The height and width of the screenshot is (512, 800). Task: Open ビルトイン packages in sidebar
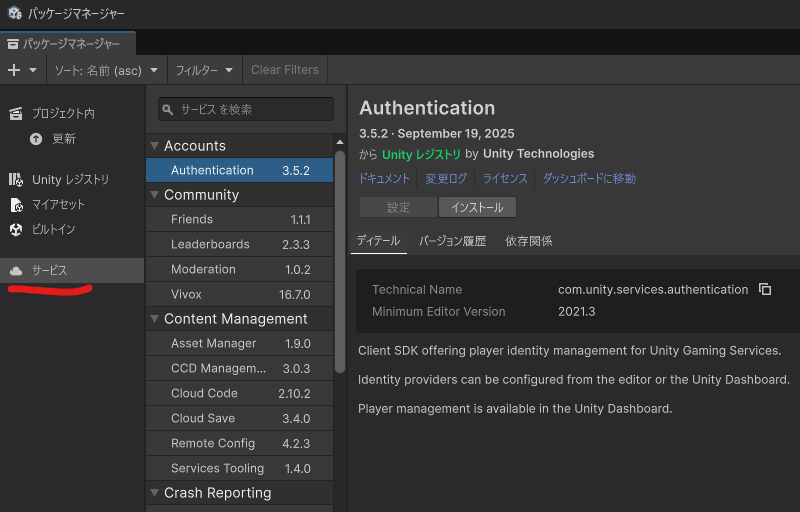point(53,230)
